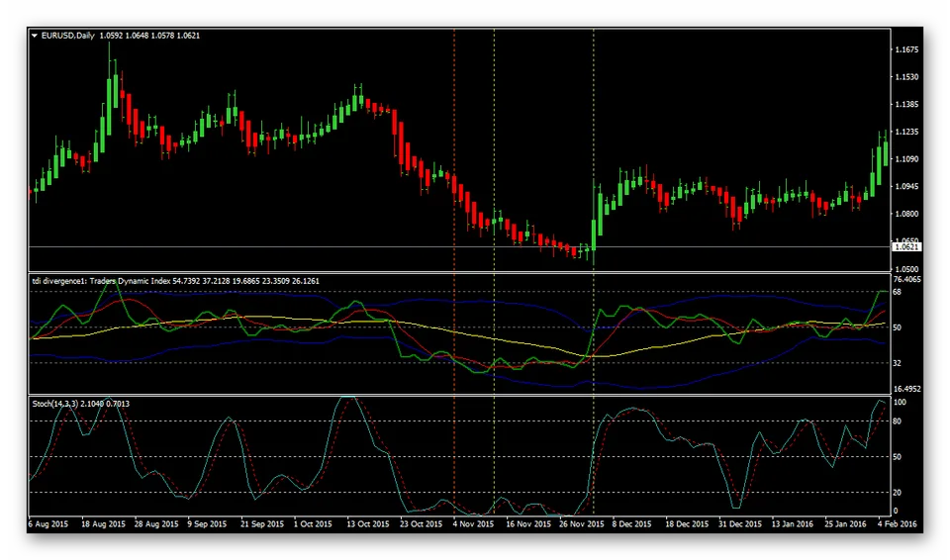
Task: Click the 1.1235 price axis label
Action: coord(907,132)
